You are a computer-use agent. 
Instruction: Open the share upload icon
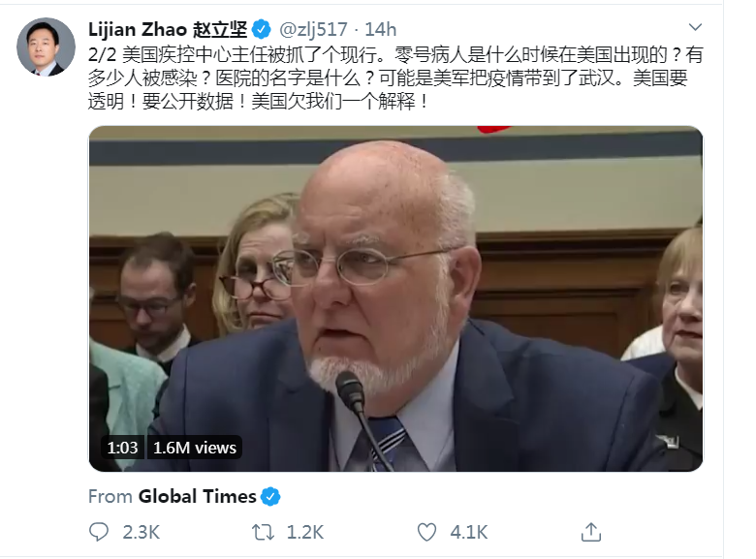click(x=591, y=532)
